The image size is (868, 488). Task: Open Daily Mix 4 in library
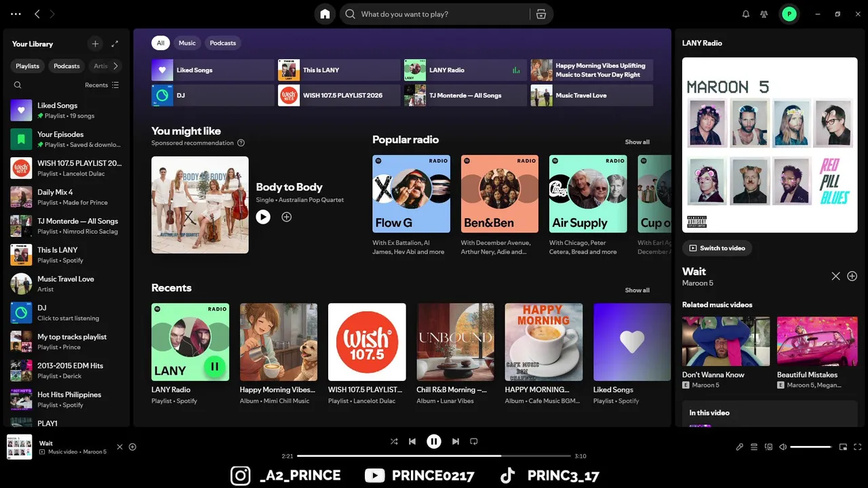pos(66,197)
